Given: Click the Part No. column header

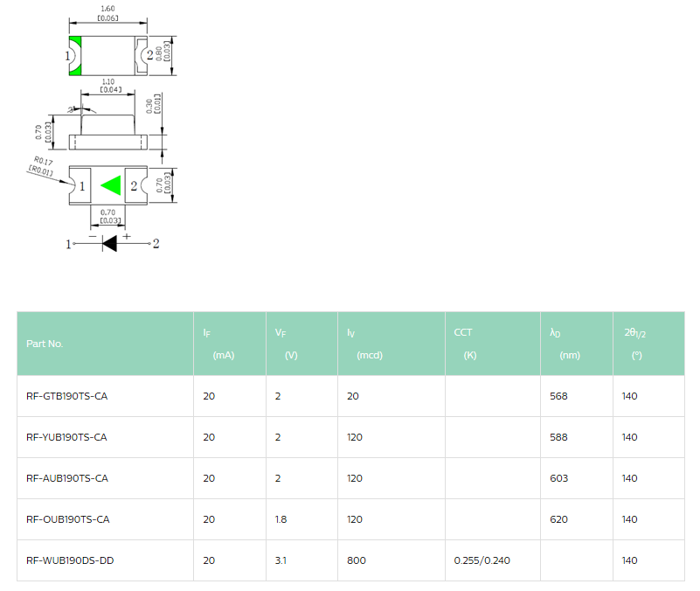Looking at the screenshot, I should 45,344.
